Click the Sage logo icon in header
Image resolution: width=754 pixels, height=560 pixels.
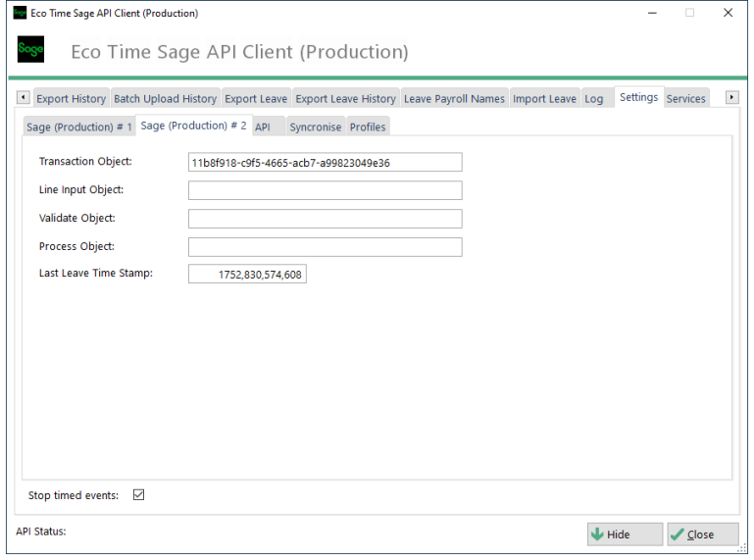click(x=31, y=51)
